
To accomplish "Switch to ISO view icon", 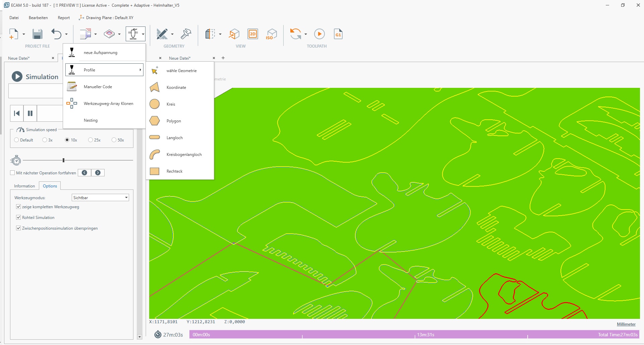I will 271,34.
